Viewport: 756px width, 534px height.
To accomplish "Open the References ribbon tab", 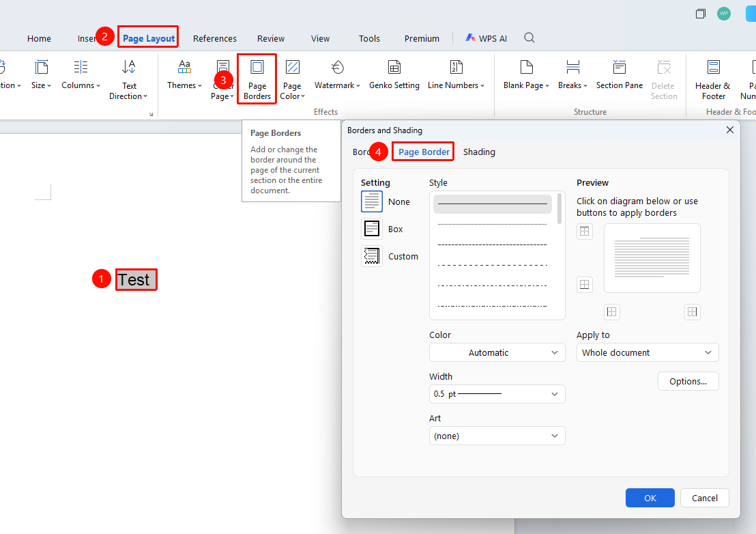I will click(x=214, y=39).
